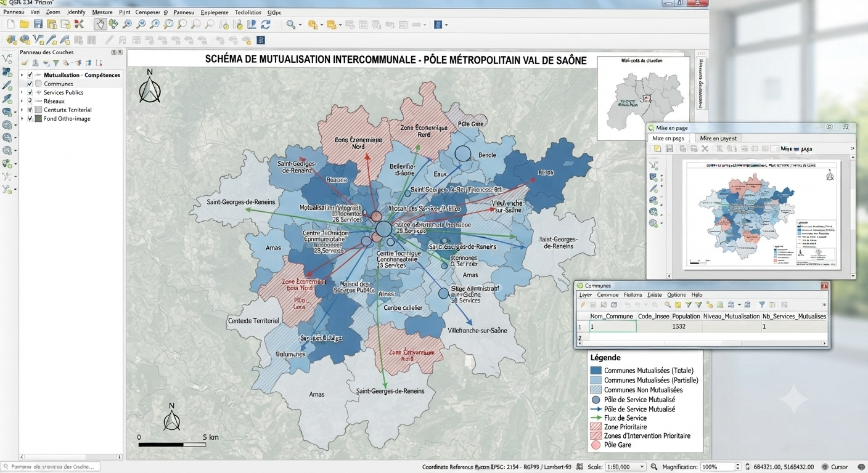This screenshot has width=868, height=473.
Task: Switch to the Mise en layest tab
Action: (718, 139)
